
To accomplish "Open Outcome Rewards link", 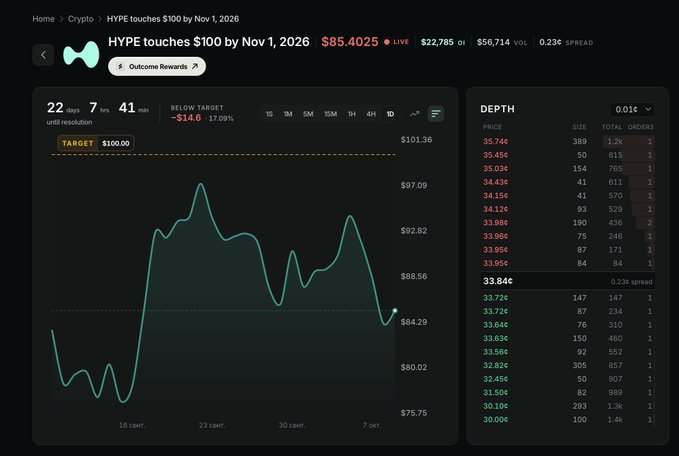I will click(157, 67).
